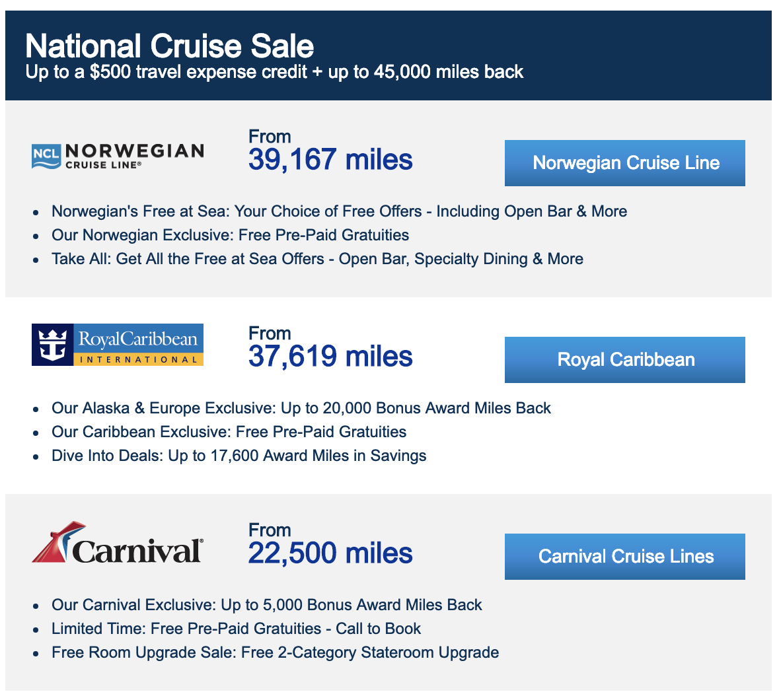The image size is (781, 700).
Task: Open Dive Into Deals 17,600 miles savings
Action: click(239, 456)
